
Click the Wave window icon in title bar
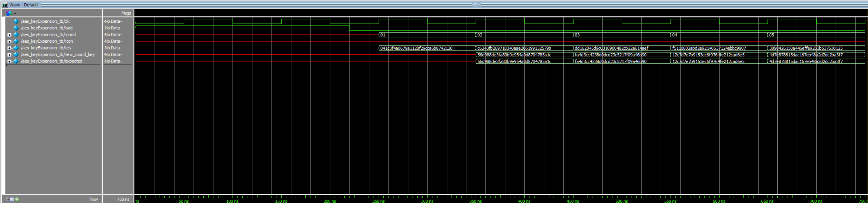pos(5,5)
